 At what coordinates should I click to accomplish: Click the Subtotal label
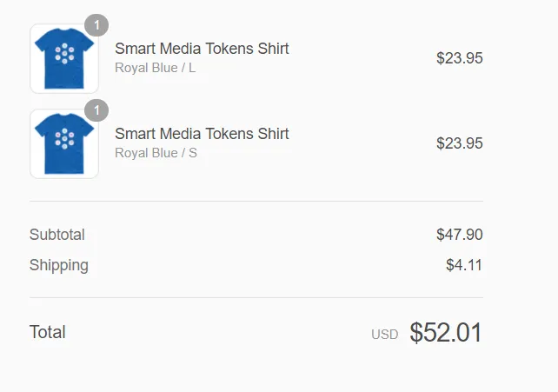pyautogui.click(x=57, y=235)
